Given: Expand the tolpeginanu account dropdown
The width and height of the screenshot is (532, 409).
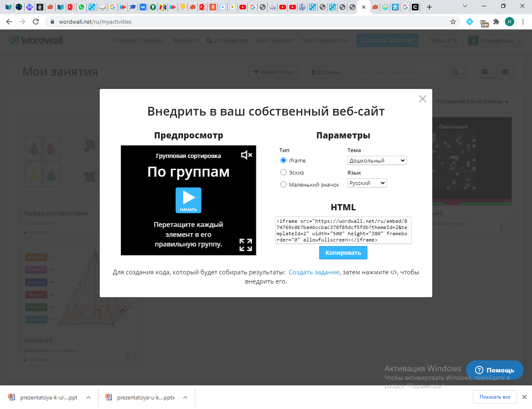Looking at the screenshot, I should (x=495, y=40).
